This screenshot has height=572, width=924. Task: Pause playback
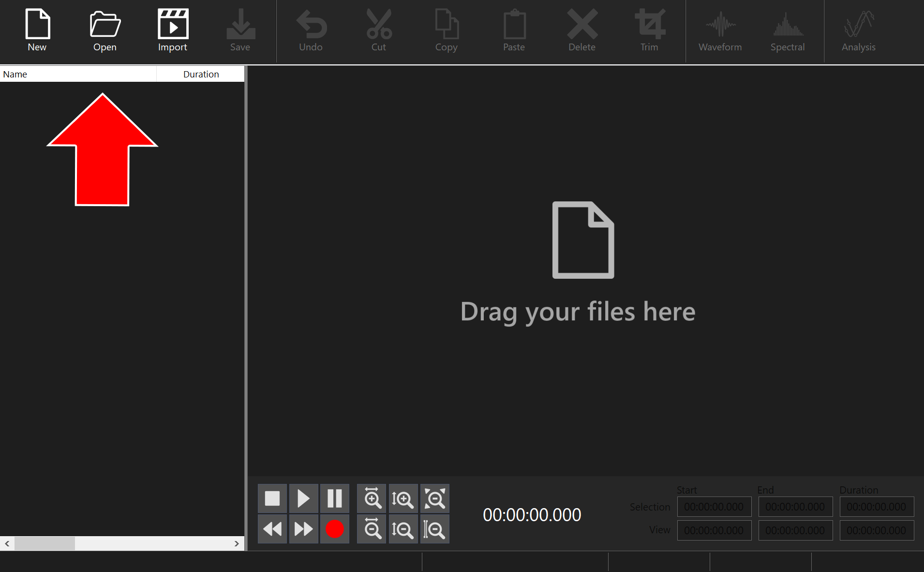coord(334,498)
